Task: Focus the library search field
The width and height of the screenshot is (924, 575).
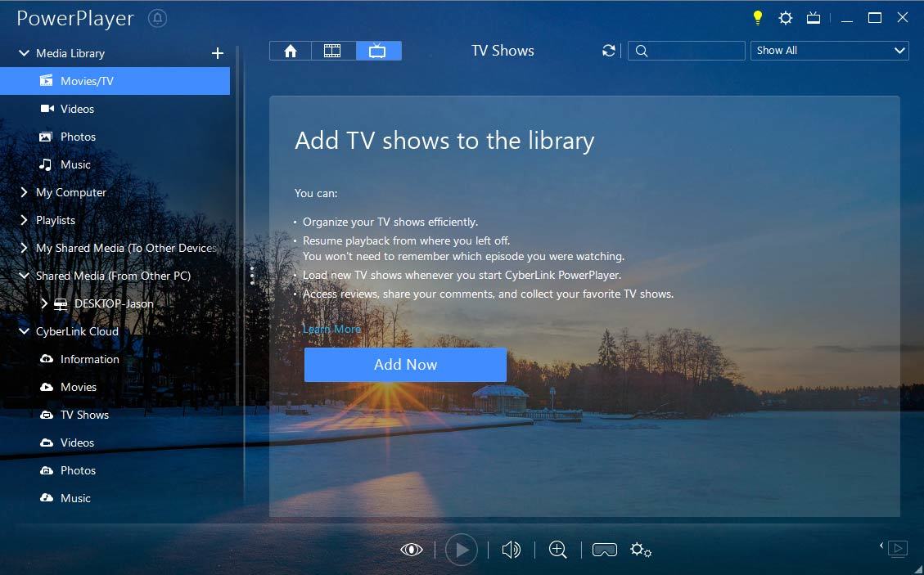Action: (x=687, y=51)
